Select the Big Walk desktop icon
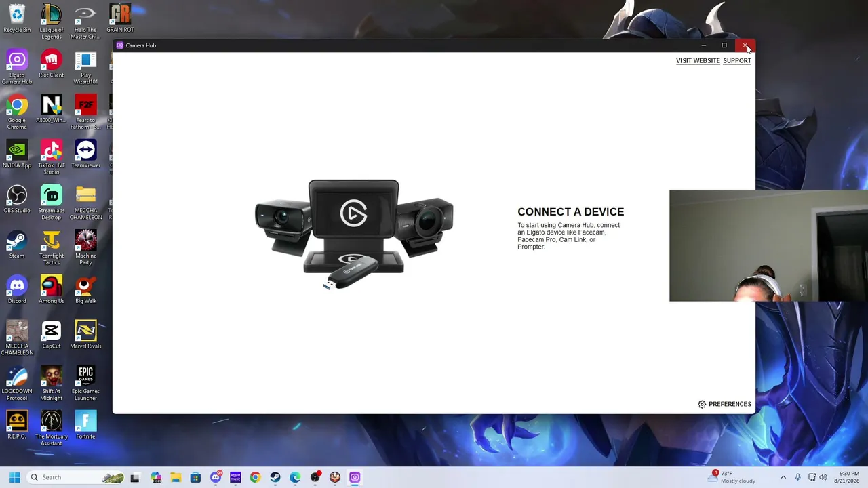 coord(85,289)
